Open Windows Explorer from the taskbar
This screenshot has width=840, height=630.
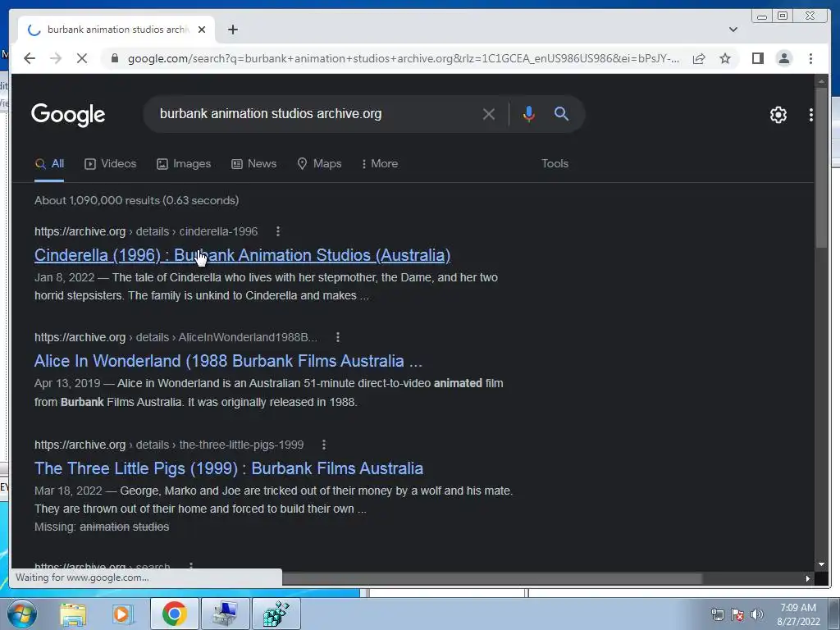coord(73,614)
